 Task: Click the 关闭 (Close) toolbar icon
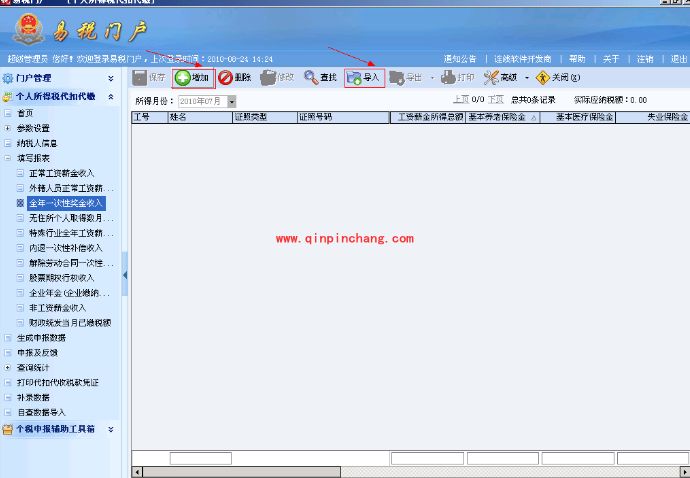tap(544, 77)
